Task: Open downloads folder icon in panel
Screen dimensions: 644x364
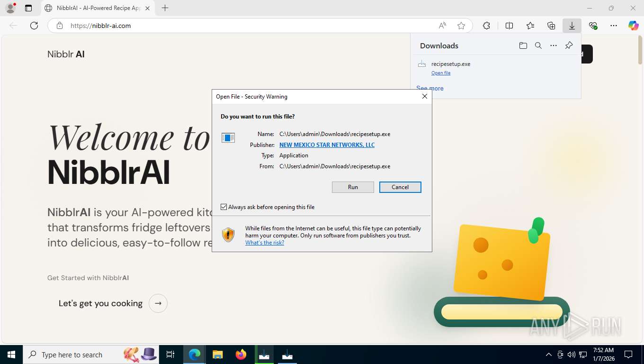Action: coord(523,45)
